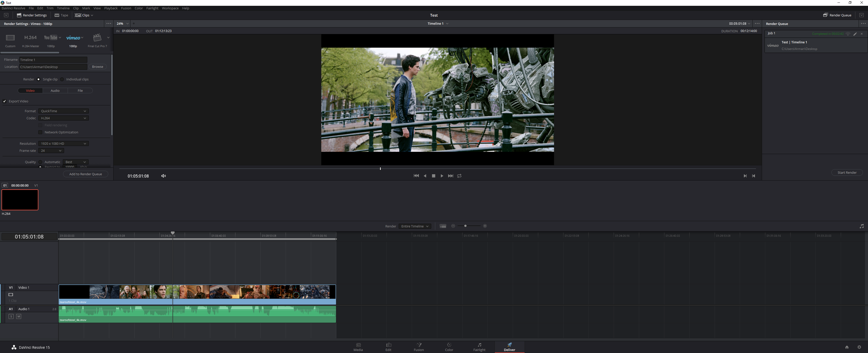
Task: Open the Codec H.264 dropdown
Action: [x=63, y=118]
